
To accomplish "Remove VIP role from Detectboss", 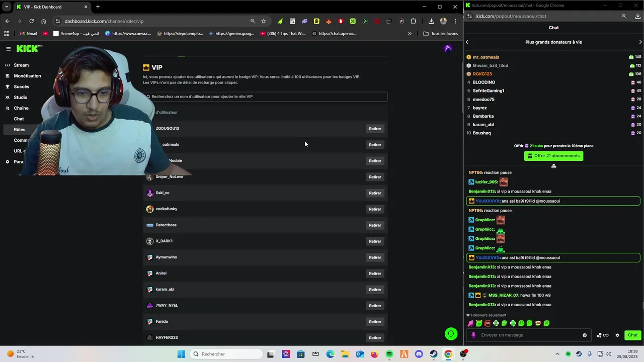I will point(375,225).
